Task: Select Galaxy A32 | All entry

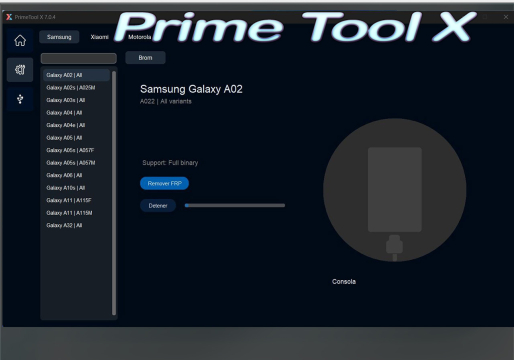Action: (76, 225)
